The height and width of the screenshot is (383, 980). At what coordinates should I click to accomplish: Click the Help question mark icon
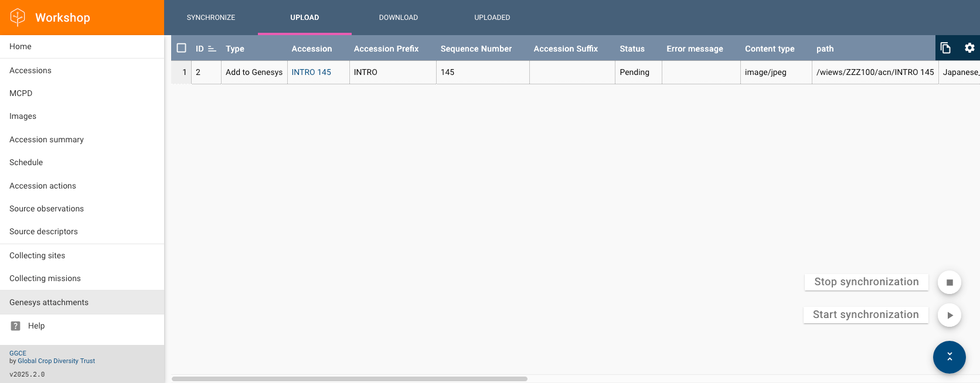[16, 326]
